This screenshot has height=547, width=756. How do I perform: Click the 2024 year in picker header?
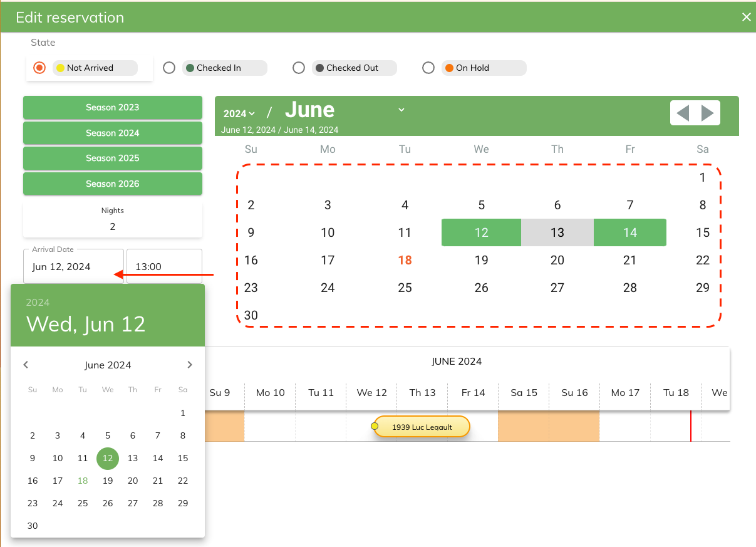(x=38, y=303)
